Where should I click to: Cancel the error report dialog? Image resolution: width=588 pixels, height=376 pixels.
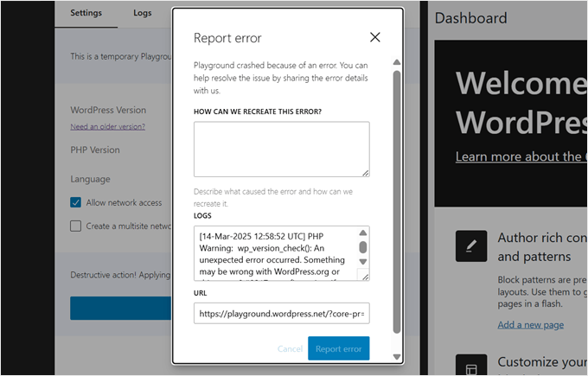click(x=290, y=348)
